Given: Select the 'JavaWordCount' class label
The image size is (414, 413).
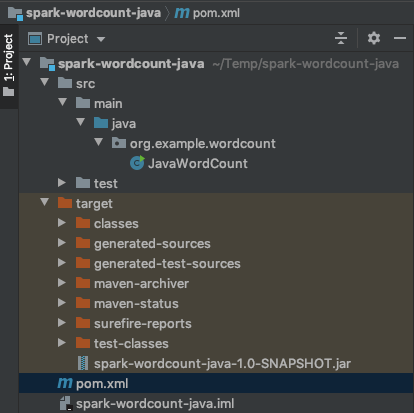Looking at the screenshot, I should [x=198, y=164].
